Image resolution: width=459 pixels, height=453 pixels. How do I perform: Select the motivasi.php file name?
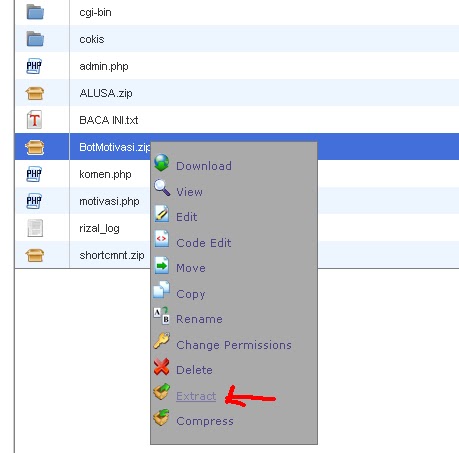109,201
